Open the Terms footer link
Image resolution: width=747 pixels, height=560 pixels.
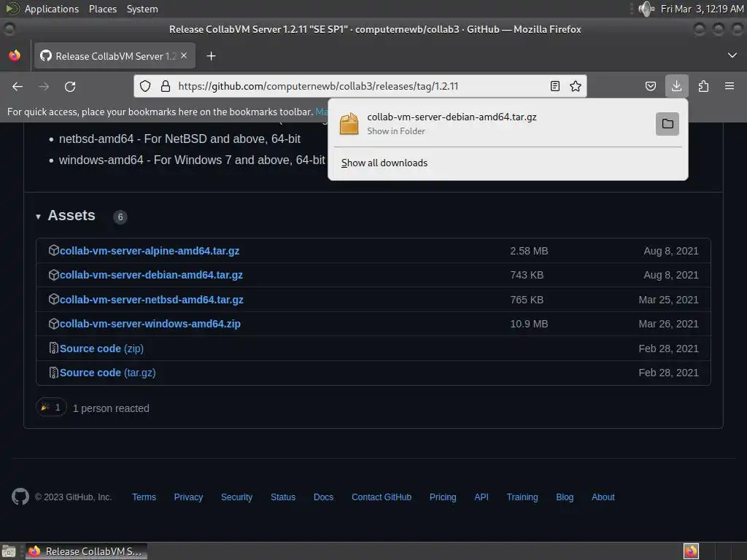coord(144,497)
